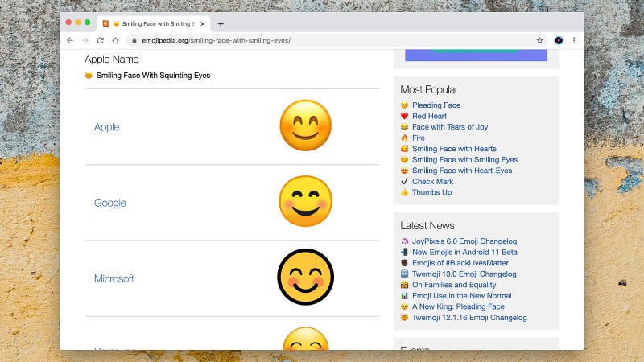Click the browser forward arrow
Screen dimensions: 644x362
point(85,41)
